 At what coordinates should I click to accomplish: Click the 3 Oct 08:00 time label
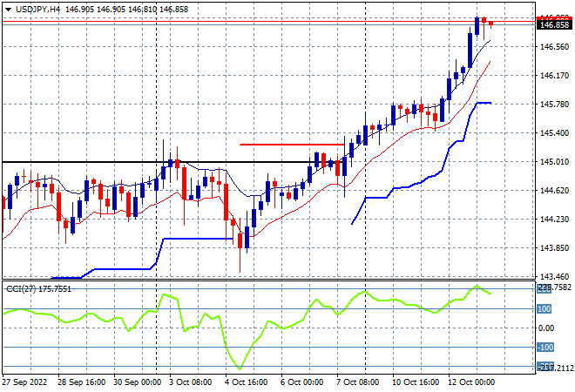coord(190,382)
